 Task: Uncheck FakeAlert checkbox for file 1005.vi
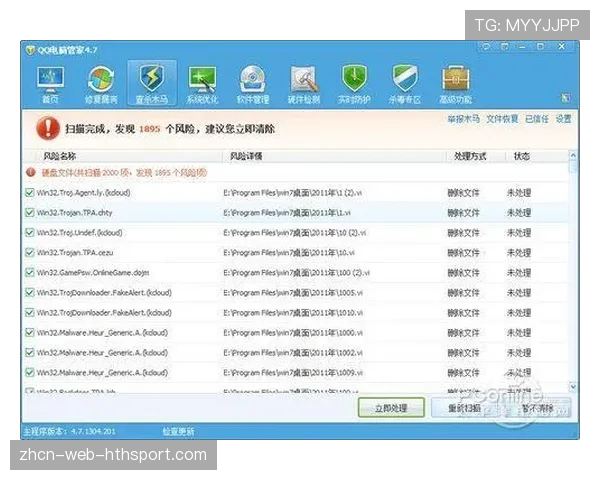(x=29, y=292)
